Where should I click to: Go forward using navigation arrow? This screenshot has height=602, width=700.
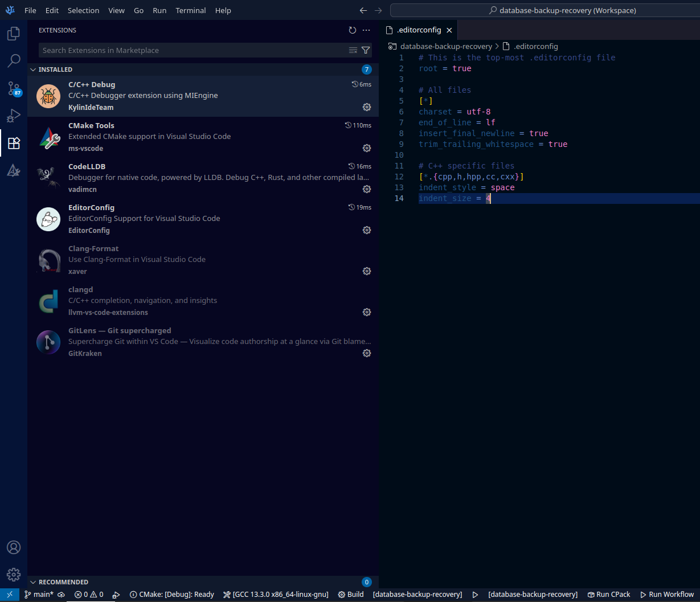tap(379, 10)
